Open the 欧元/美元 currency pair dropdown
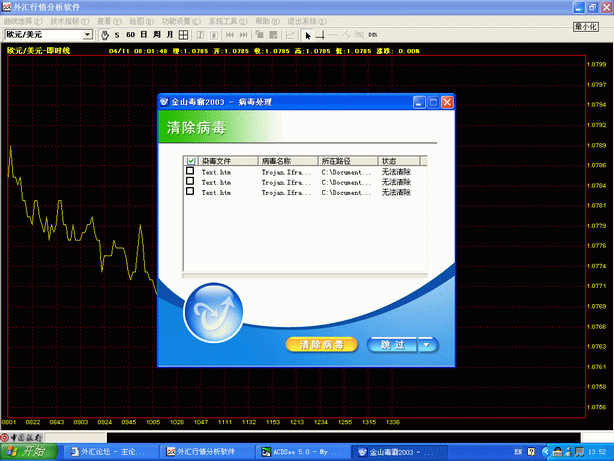 click(88, 35)
